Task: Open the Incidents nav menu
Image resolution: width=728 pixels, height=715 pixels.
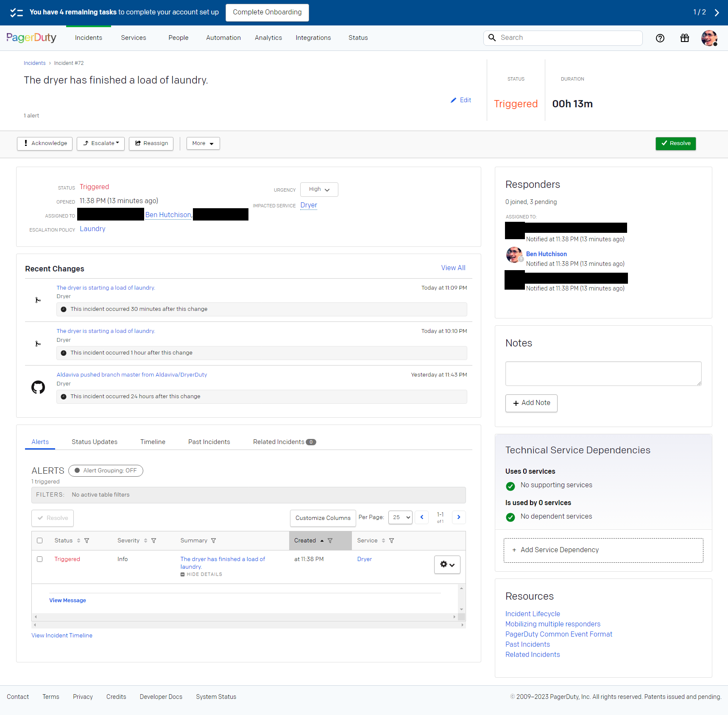Action: click(x=89, y=38)
